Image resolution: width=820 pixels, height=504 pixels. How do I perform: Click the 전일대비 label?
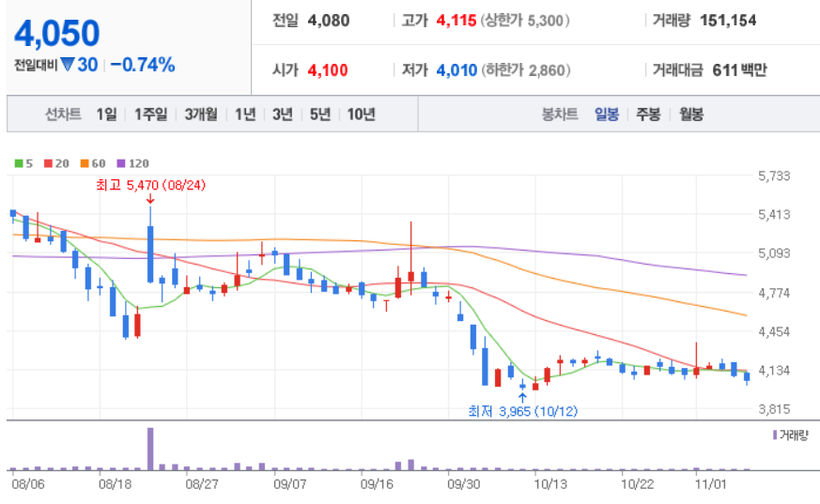pos(36,66)
